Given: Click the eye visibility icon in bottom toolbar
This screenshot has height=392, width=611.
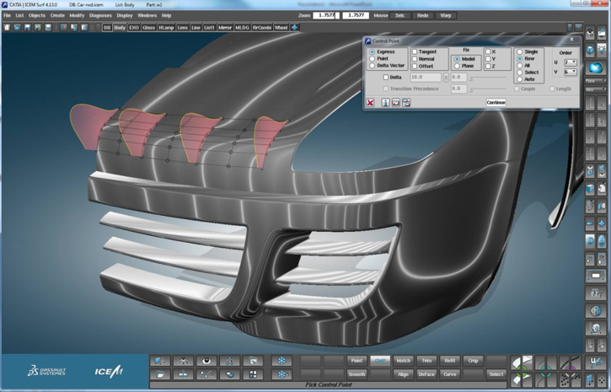Looking at the screenshot, I should click(x=206, y=361).
